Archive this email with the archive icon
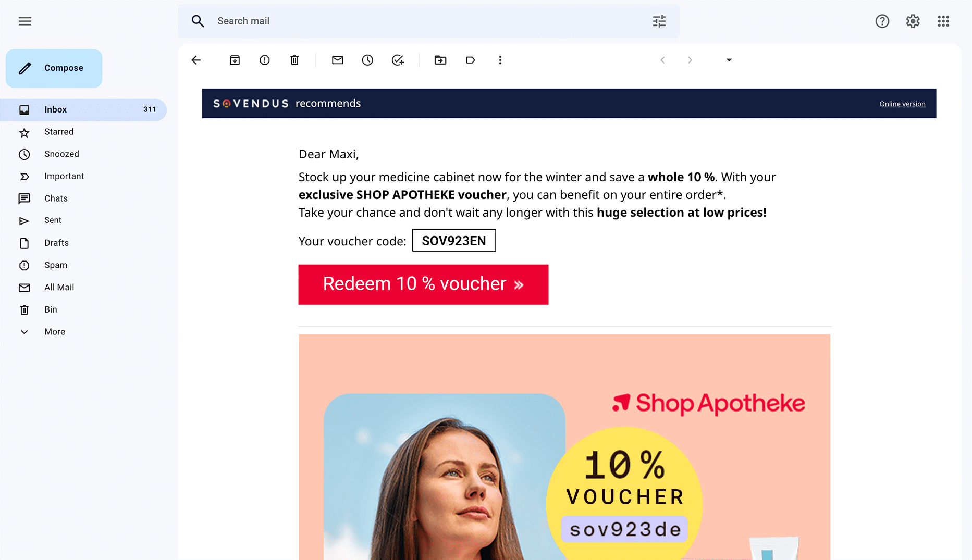This screenshot has height=560, width=972. coord(235,60)
